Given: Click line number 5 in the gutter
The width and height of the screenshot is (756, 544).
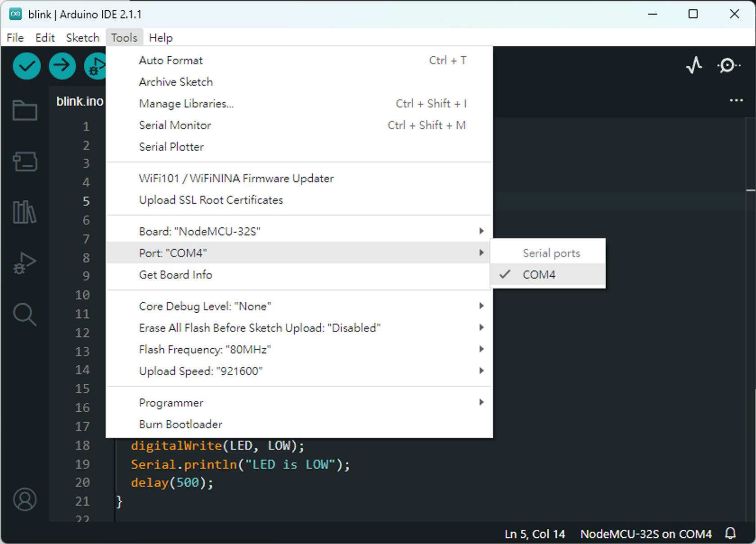Looking at the screenshot, I should click(x=86, y=201).
